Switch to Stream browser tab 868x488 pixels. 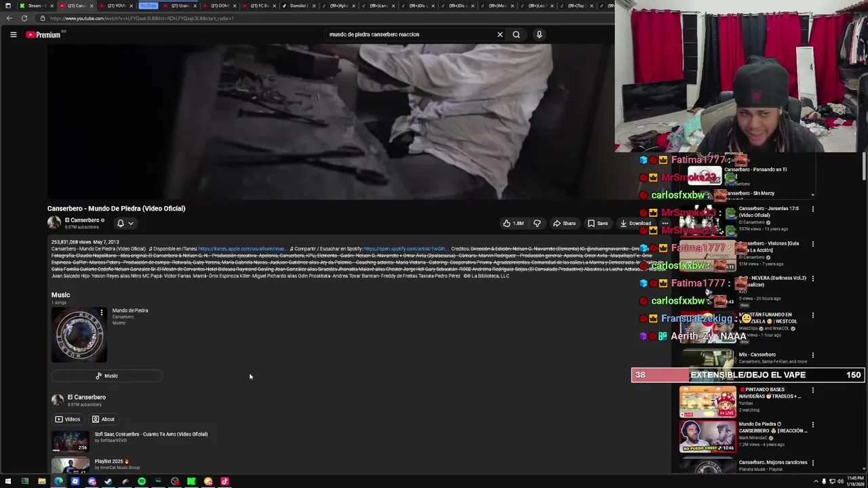tap(35, 5)
